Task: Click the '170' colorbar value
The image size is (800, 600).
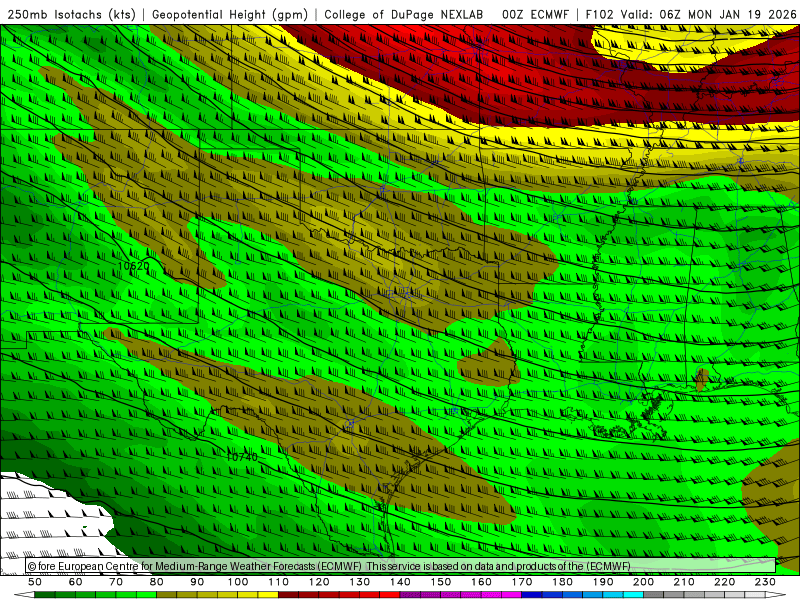Action: click(522, 582)
